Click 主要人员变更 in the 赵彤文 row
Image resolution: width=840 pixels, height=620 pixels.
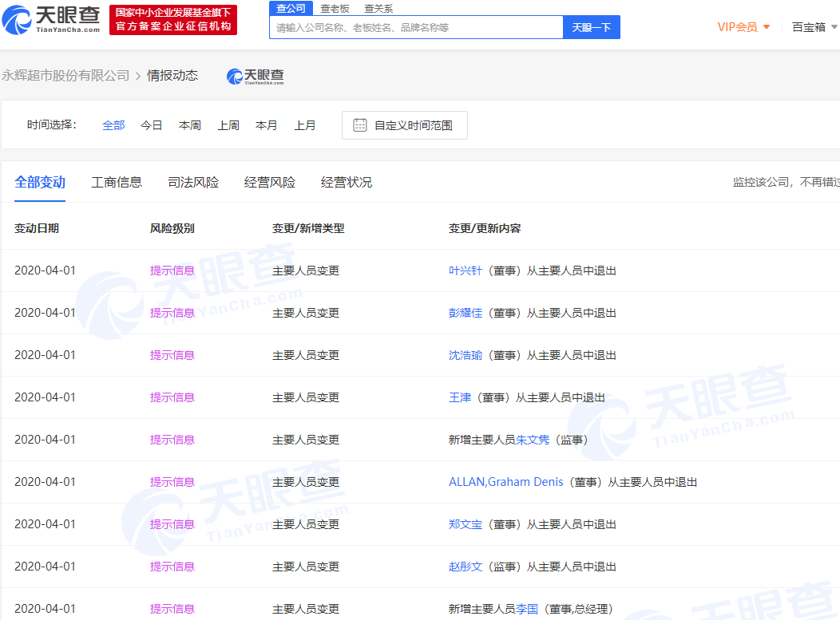pyautogui.click(x=305, y=567)
